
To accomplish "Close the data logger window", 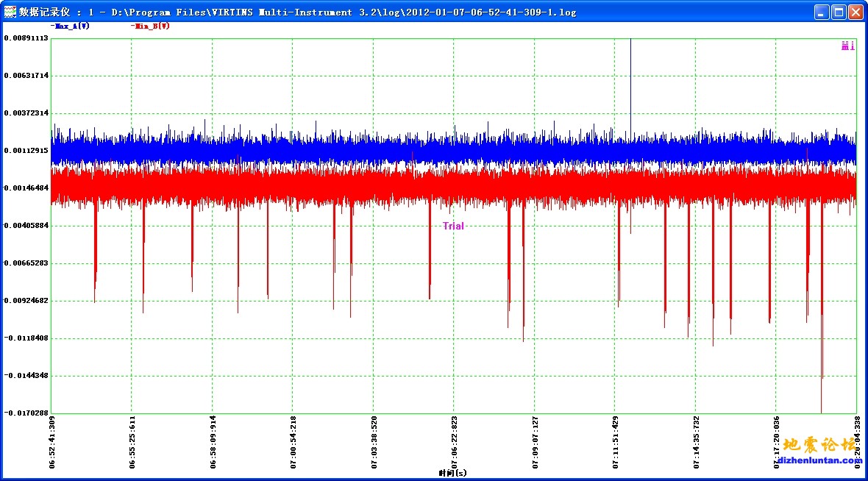I will pyautogui.click(x=855, y=13).
